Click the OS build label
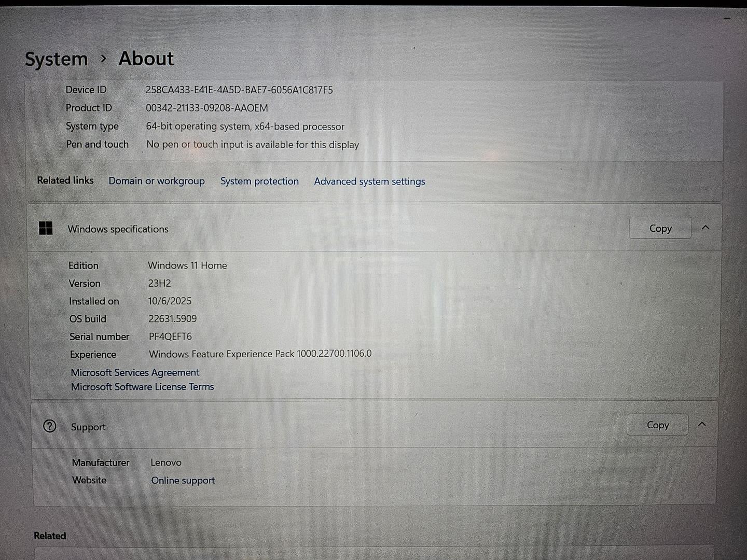 coord(88,319)
